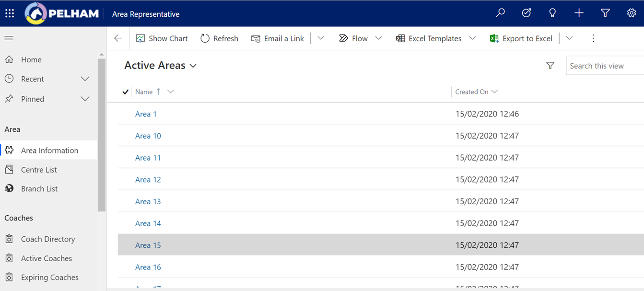Viewport: 644px width, 291px height.
Task: Open the task flow checkmark-circle icon
Action: point(527,13)
